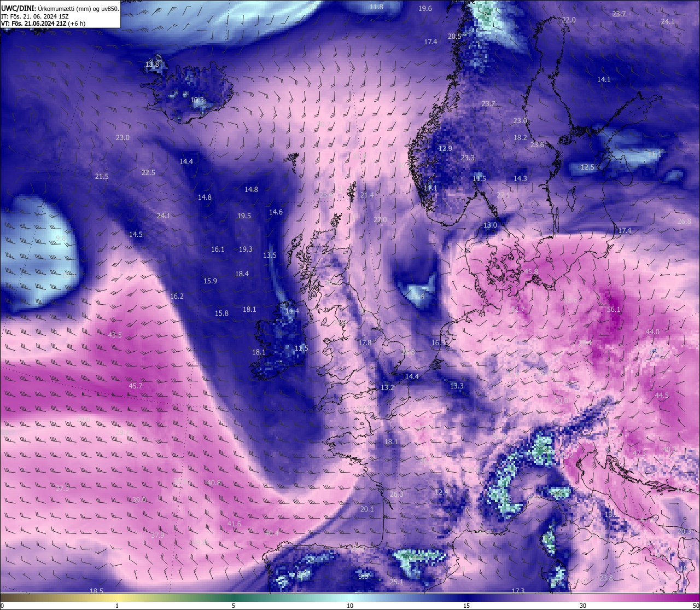Click the 14.6 value on the map
Image resolution: width=700 pixels, height=610 pixels.
276,212
